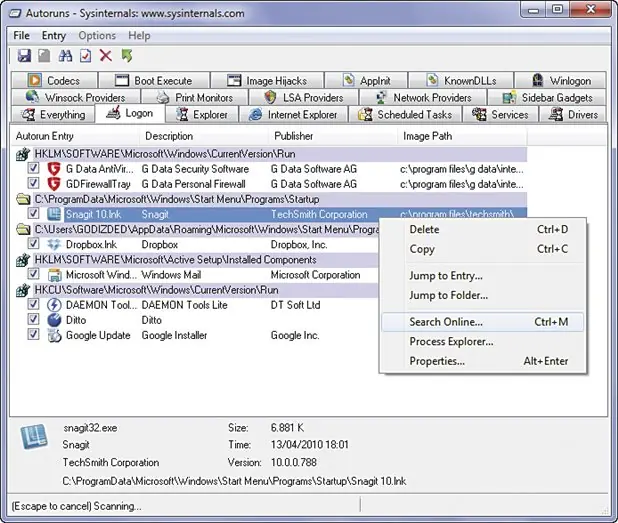The image size is (618, 523).
Task: Uncheck the G Data AntiVir entry checkbox
Action: tap(34, 168)
